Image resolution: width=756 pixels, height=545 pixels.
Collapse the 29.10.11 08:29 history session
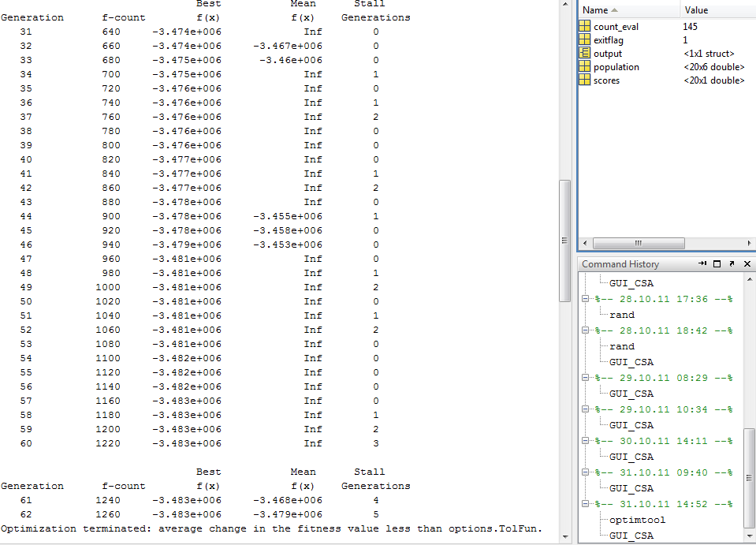pyautogui.click(x=586, y=378)
